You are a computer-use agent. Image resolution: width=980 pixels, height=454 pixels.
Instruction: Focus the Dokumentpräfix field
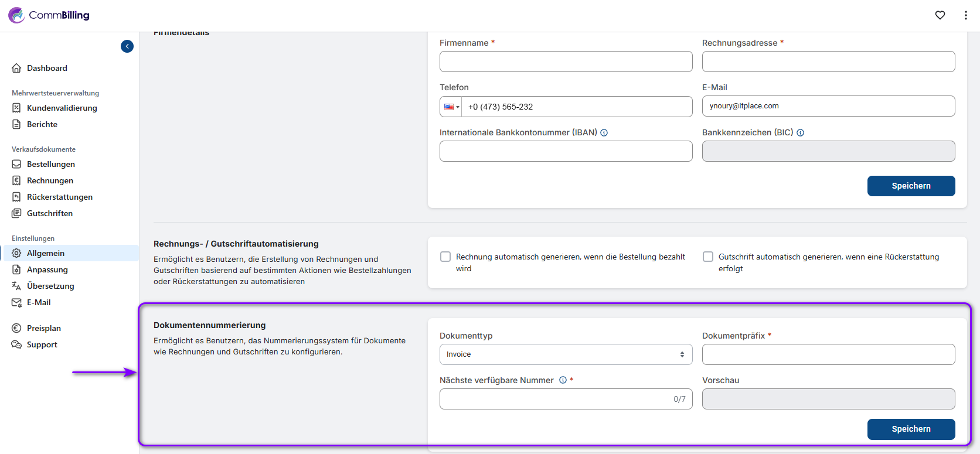(x=828, y=354)
